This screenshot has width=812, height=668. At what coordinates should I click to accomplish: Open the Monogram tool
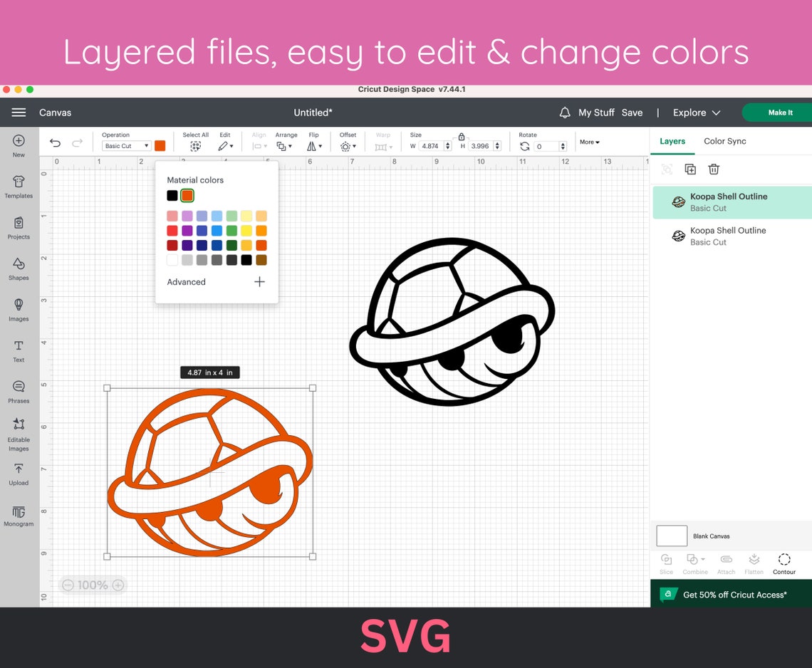click(x=18, y=514)
